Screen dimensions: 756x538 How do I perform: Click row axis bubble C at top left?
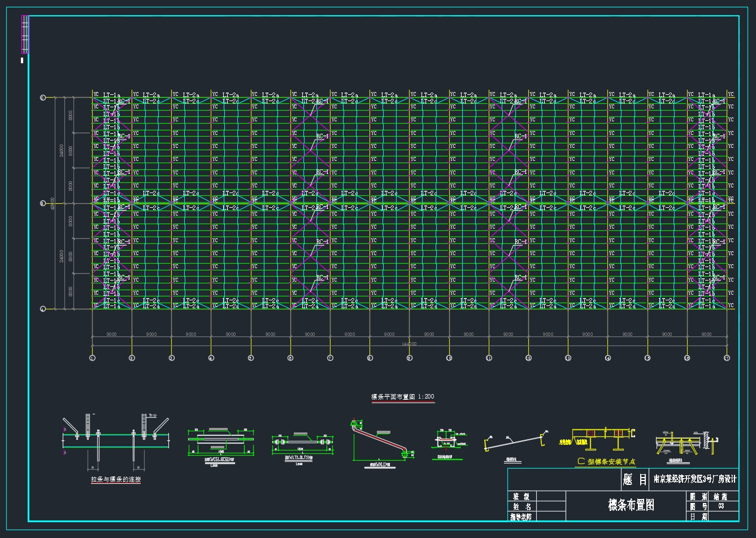43,98
